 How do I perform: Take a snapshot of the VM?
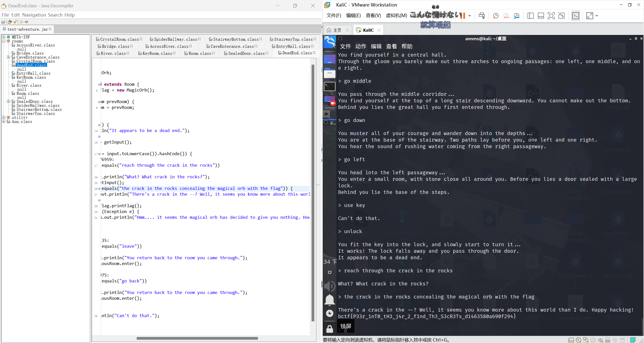(x=496, y=16)
